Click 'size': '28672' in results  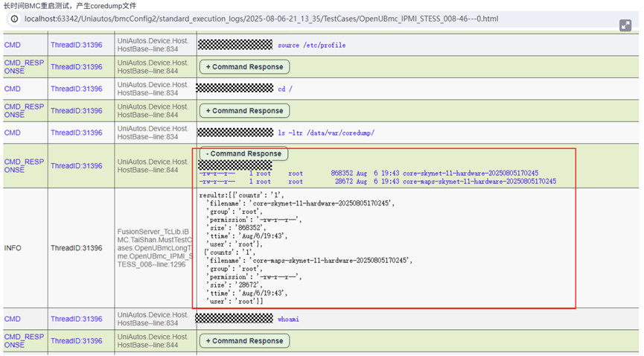234,285
